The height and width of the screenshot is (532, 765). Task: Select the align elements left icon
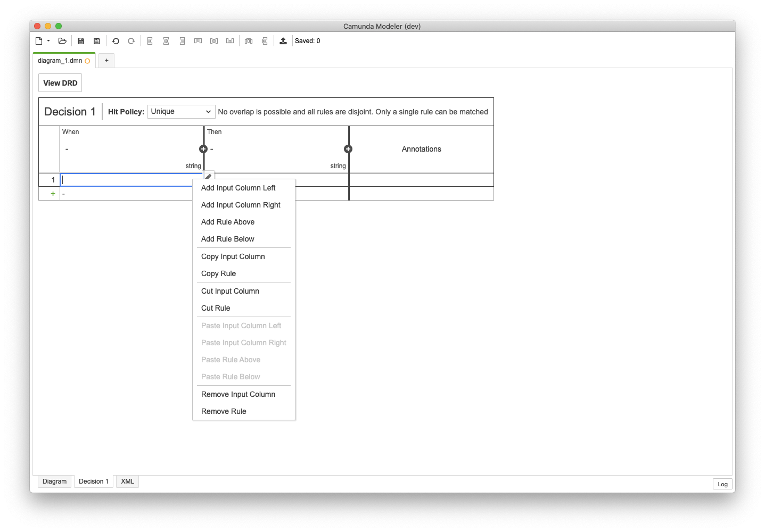coord(150,40)
